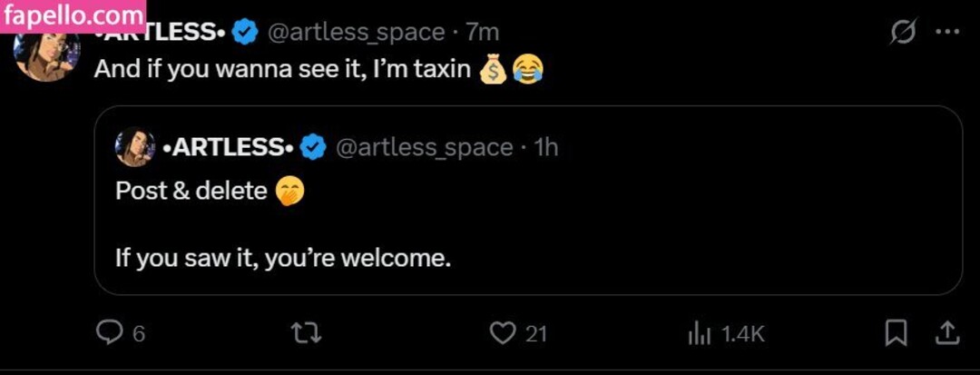Like the tweet with the heart icon
This screenshot has width=980, height=375.
503,333
